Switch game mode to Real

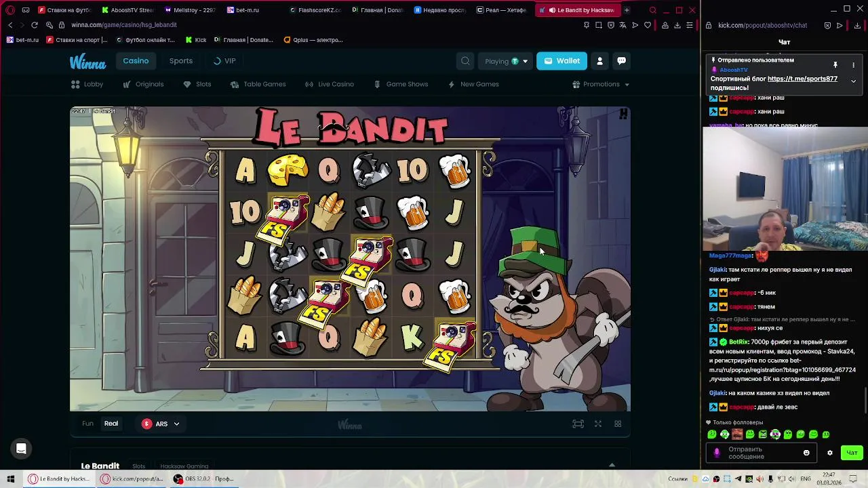click(x=111, y=424)
